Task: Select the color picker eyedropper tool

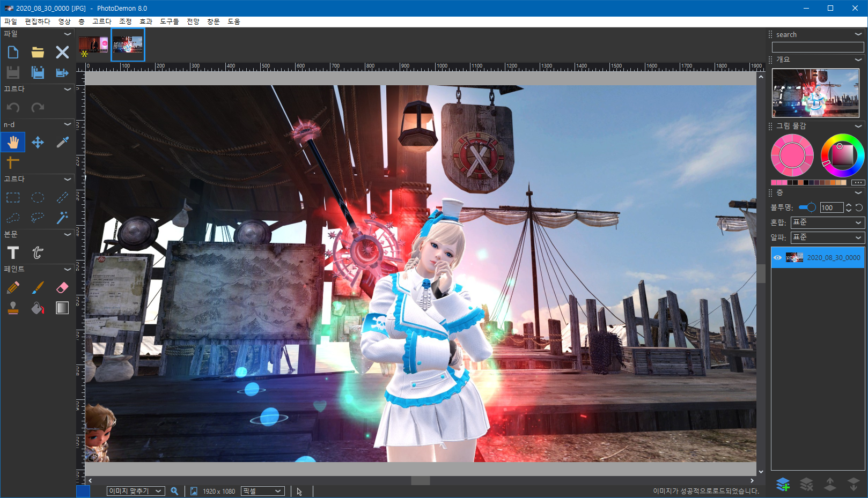Action: (62, 142)
